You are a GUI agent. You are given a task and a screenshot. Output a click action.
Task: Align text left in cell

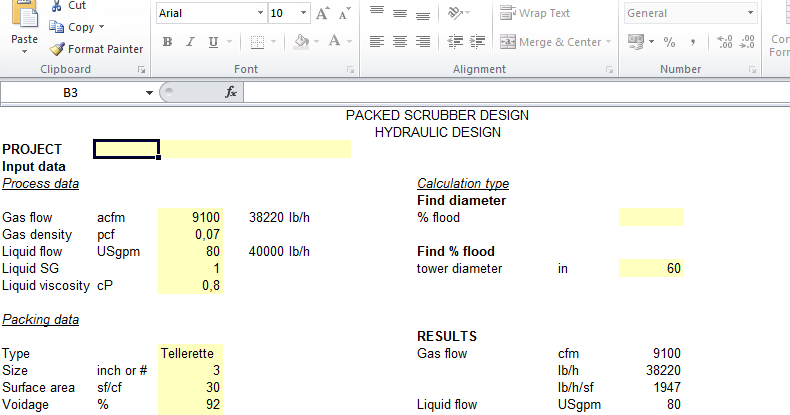click(377, 42)
